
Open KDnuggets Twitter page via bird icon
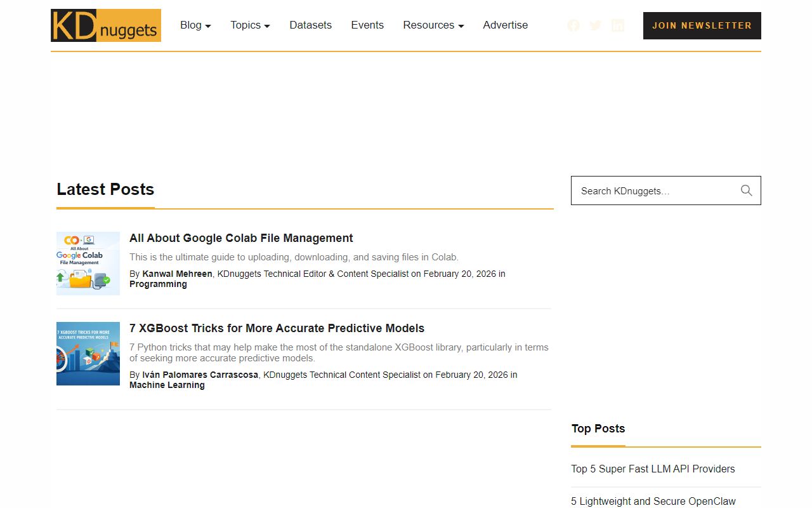(x=595, y=25)
